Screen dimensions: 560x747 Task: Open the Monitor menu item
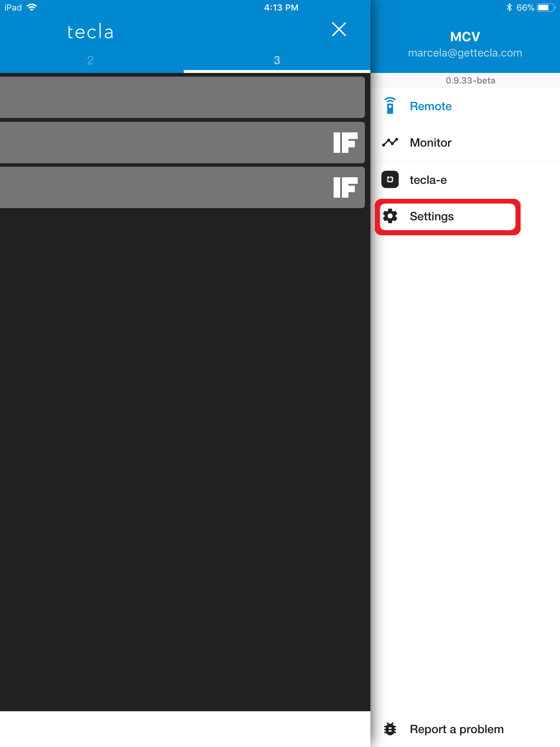click(x=431, y=143)
